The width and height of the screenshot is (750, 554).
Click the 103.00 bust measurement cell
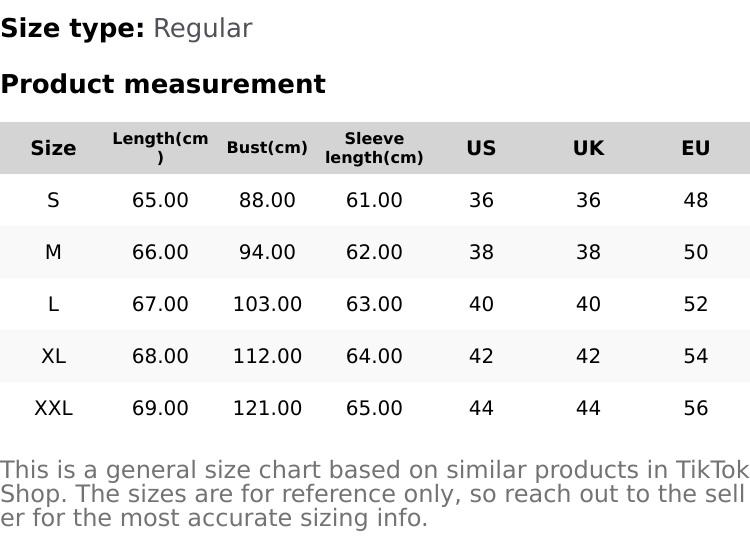point(267,304)
